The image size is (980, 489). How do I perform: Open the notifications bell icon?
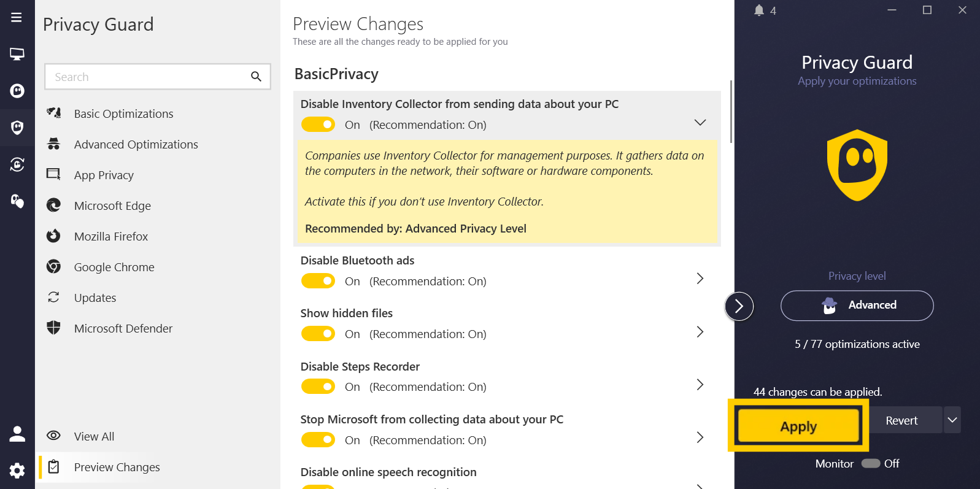coord(759,10)
